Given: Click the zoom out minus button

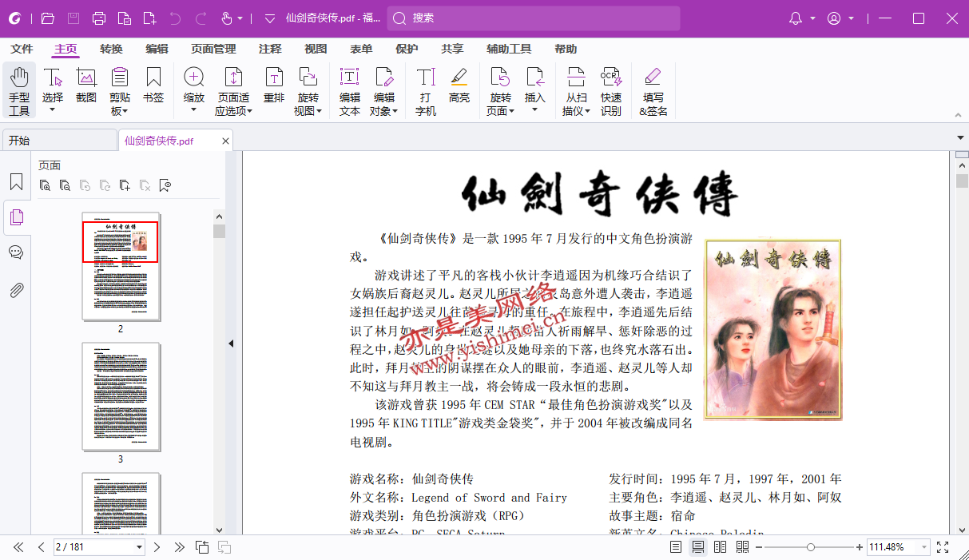Looking at the screenshot, I should (759, 547).
